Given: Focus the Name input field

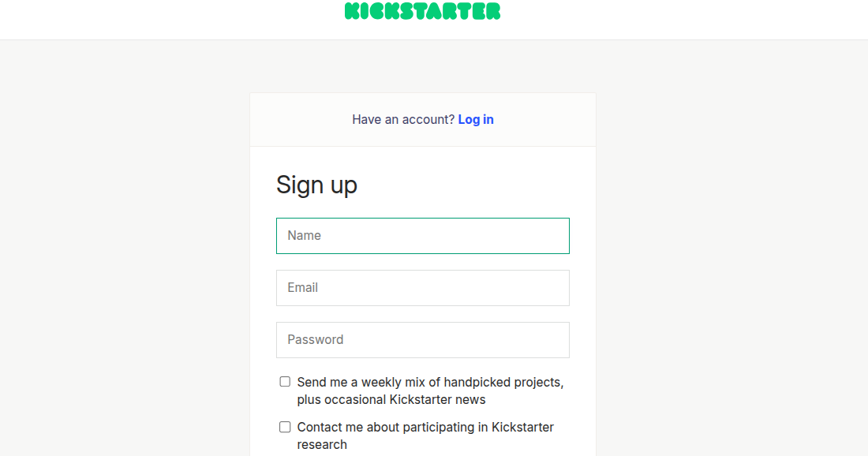Looking at the screenshot, I should (x=423, y=236).
